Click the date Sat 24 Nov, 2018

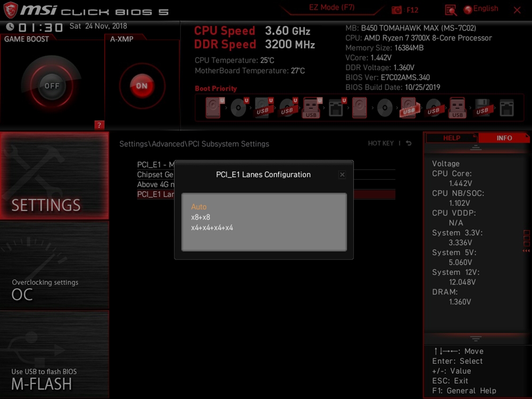click(98, 26)
